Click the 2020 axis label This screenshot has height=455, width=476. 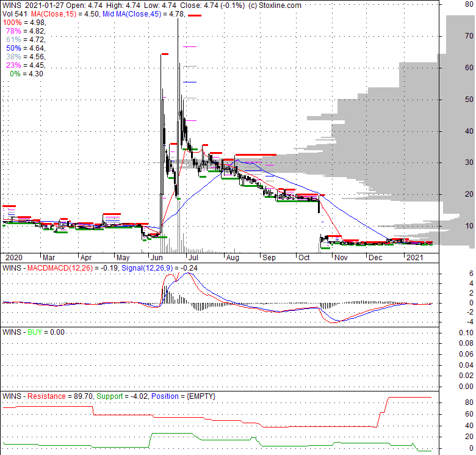14,258
